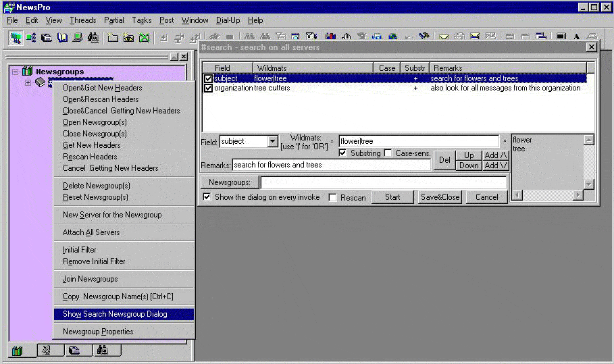Click the cascading windows toolbar icon
Viewport: 614px width, 364px height.
tap(541, 36)
